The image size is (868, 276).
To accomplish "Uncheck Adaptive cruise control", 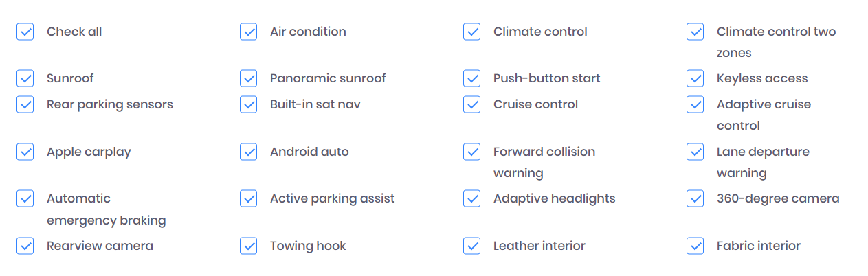I will click(695, 104).
